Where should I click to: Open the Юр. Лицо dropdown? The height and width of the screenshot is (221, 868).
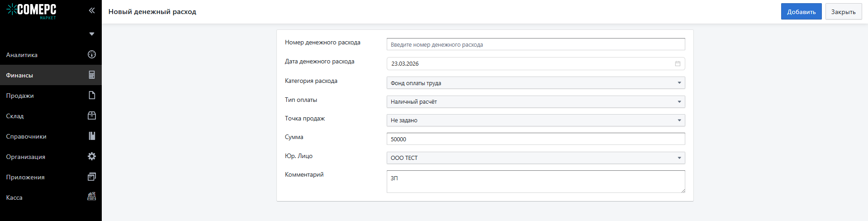point(536,158)
